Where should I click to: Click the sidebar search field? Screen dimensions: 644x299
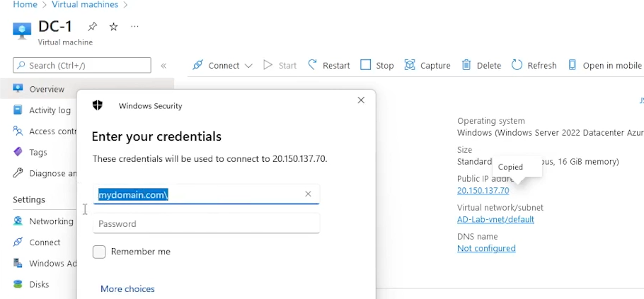[82, 65]
